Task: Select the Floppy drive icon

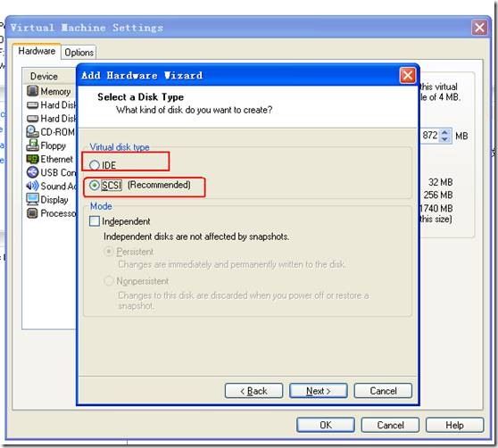Action: 32,145
